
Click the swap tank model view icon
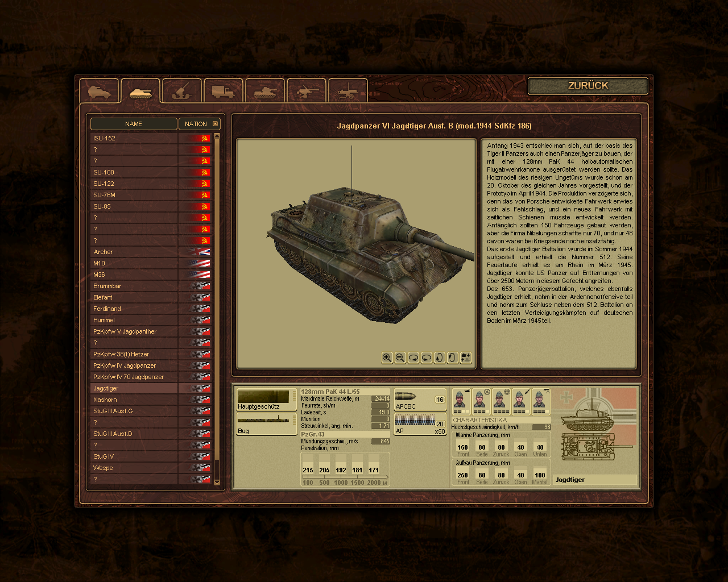(x=466, y=357)
